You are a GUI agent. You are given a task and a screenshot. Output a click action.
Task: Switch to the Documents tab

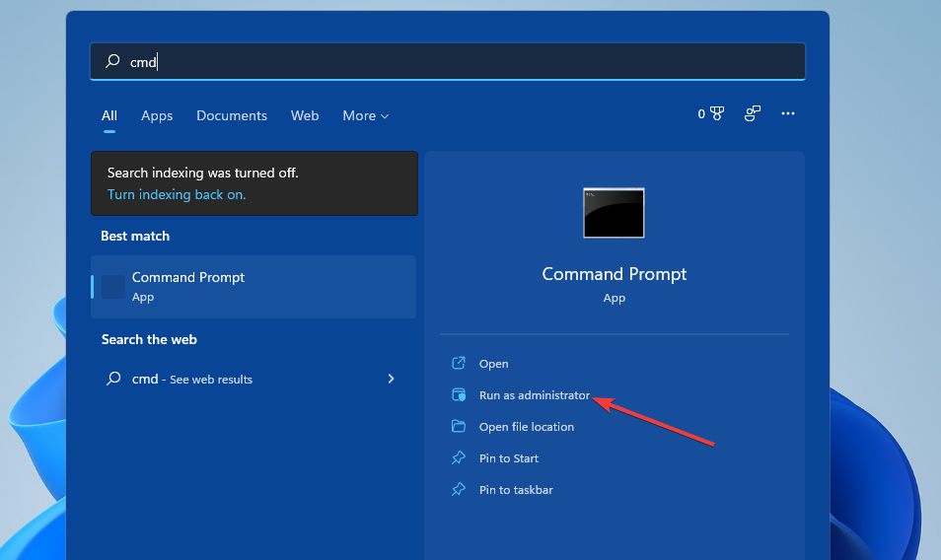tap(232, 115)
